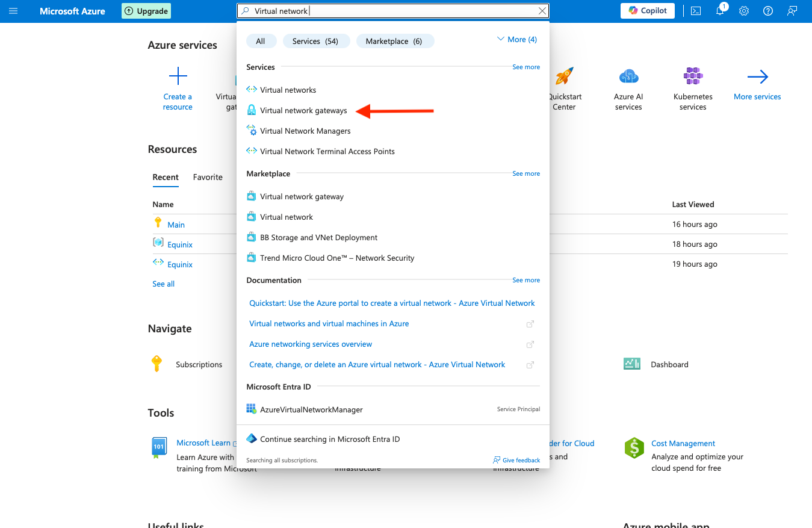Open Azure networking services overview doc
This screenshot has width=812, height=528.
tap(311, 344)
